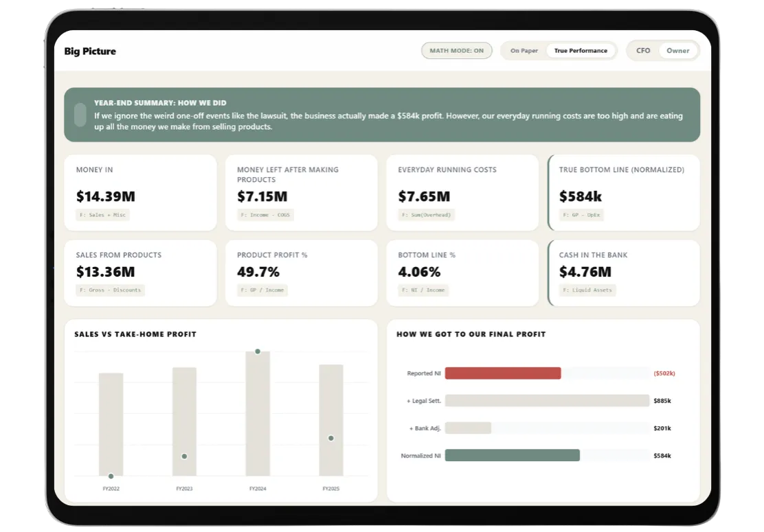Open the Money In card

pyautogui.click(x=140, y=192)
